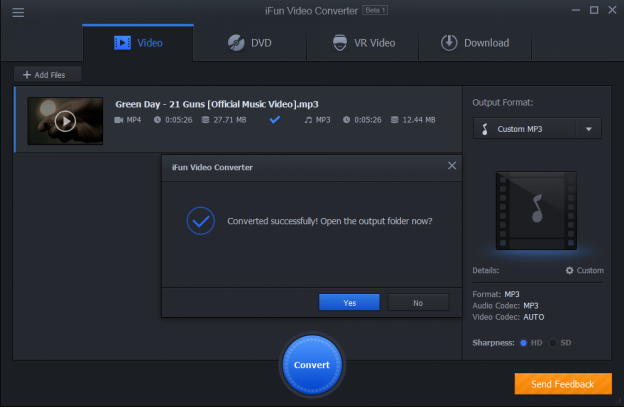Click the Video Codec: AUTO detail
This screenshot has height=408, width=624.
coord(508,317)
